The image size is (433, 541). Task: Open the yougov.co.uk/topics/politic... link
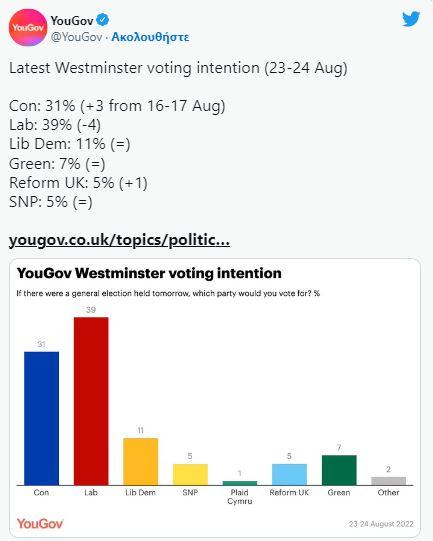pos(119,240)
